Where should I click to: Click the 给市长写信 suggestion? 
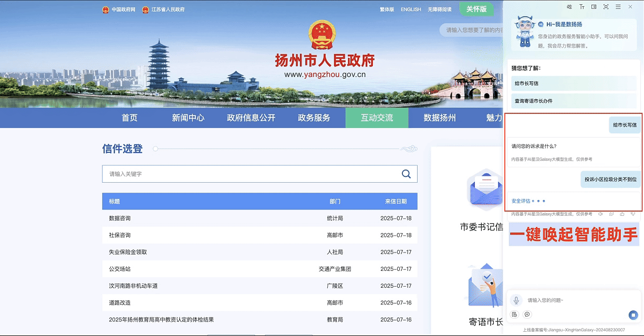pos(526,83)
